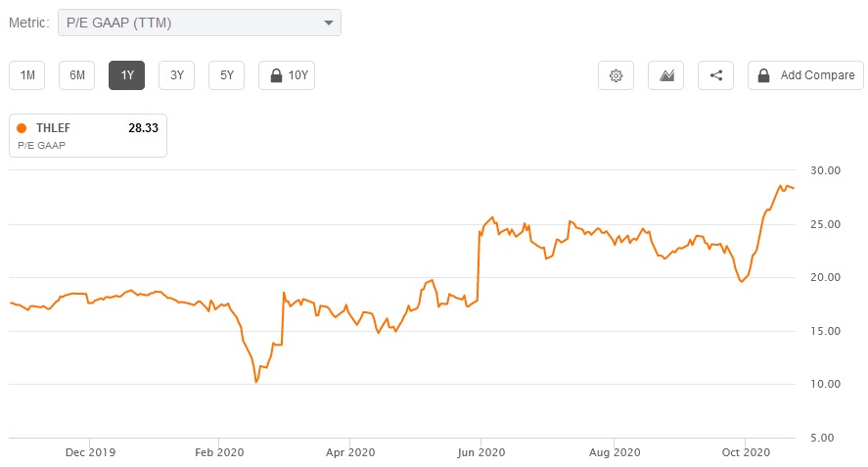
Task: Open the Metric P/E GAAP dropdown
Action: tap(199, 23)
